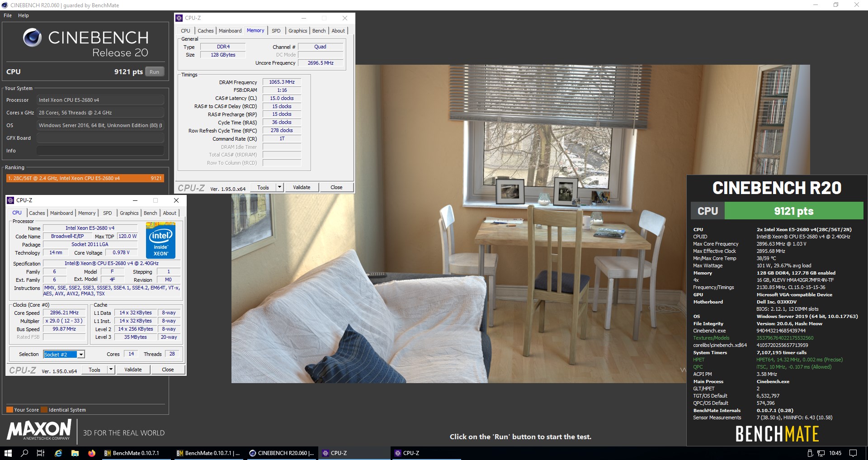Open About tab in processor CPU-Z window
The width and height of the screenshot is (868, 460).
[170, 213]
